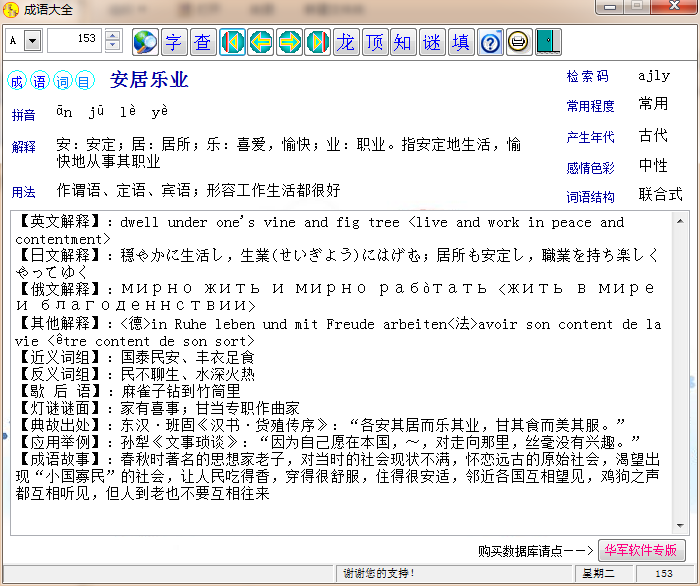Open the 填 fill-in tool

tap(461, 42)
